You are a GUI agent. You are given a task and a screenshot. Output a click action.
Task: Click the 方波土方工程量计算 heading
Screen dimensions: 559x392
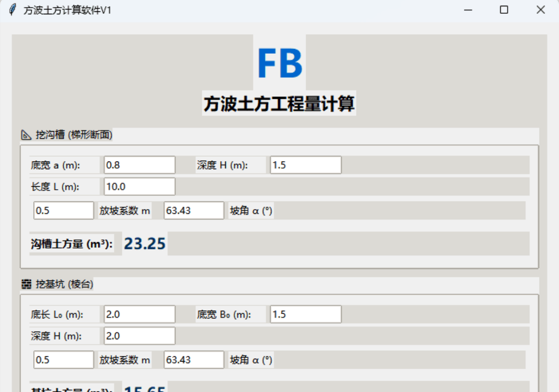pyautogui.click(x=279, y=104)
